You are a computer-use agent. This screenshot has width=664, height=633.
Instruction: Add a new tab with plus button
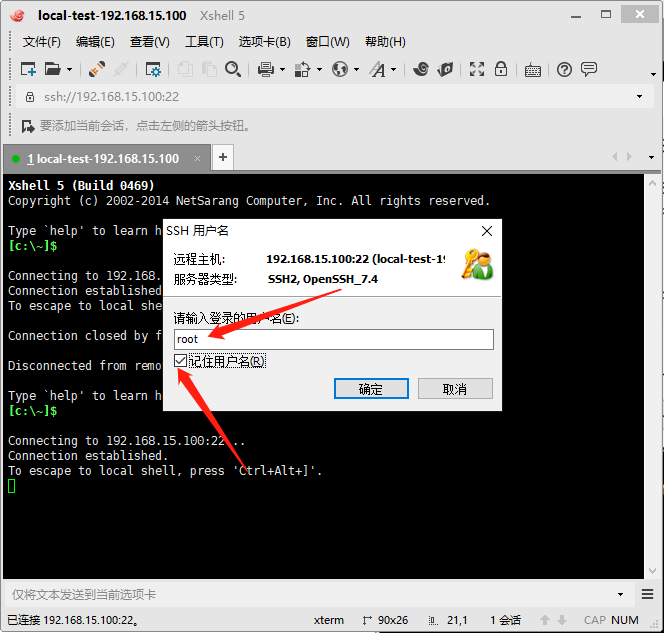click(x=223, y=157)
